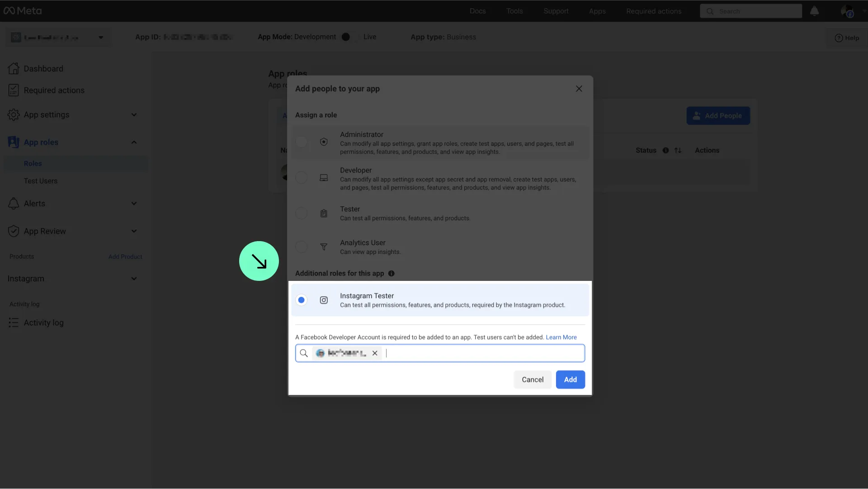868x489 pixels.
Task: Expand the App settings section
Action: 134,114
